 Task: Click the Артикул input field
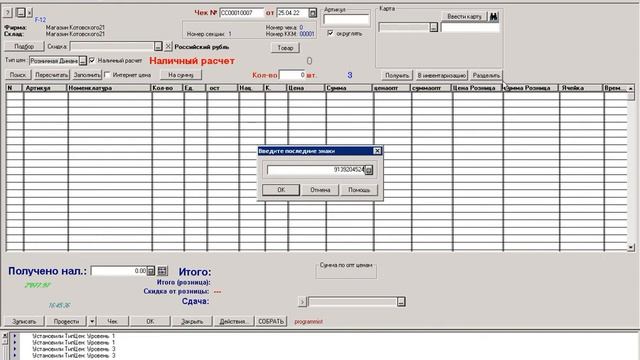(346, 19)
